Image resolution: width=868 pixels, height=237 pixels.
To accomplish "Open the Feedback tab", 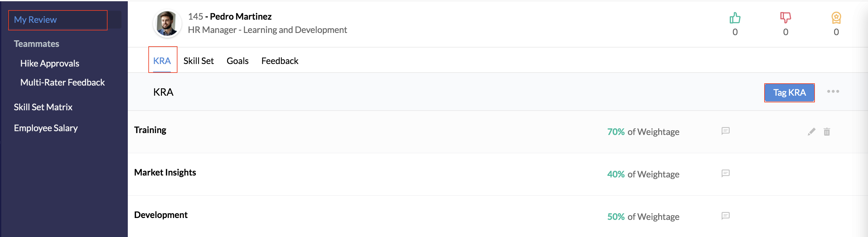I will click(280, 61).
